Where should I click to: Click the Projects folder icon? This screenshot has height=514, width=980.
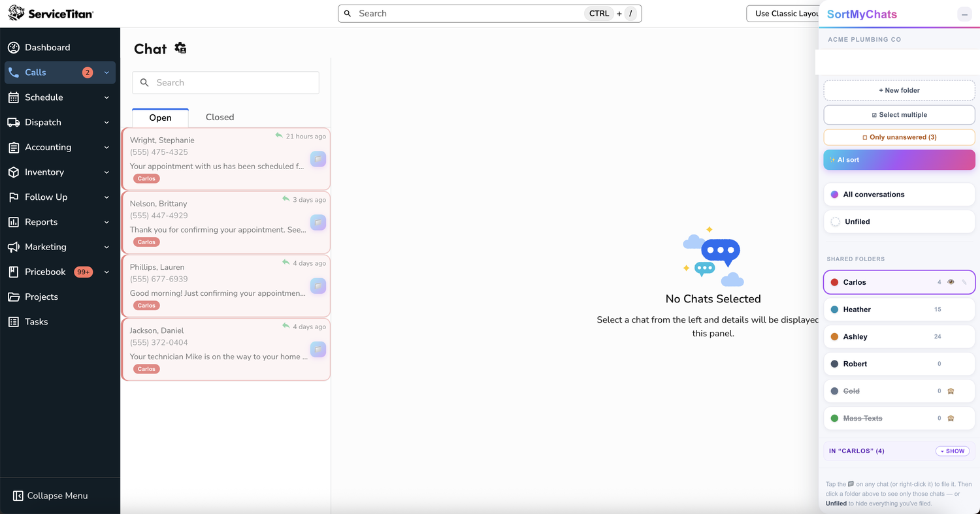point(14,297)
